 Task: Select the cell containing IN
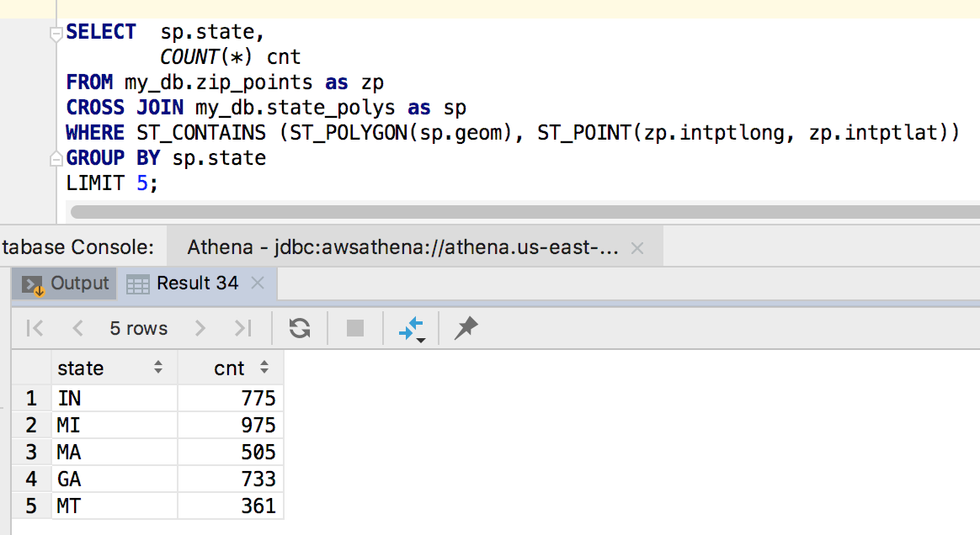(115, 398)
